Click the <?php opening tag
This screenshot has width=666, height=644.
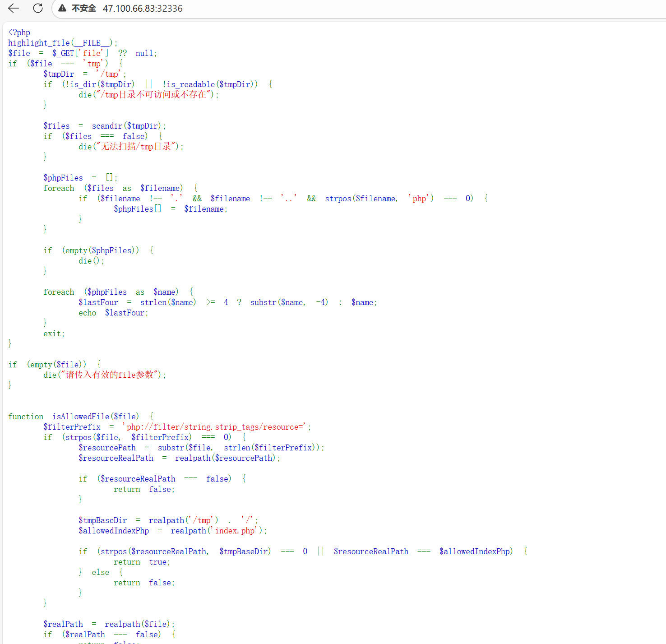click(x=19, y=32)
